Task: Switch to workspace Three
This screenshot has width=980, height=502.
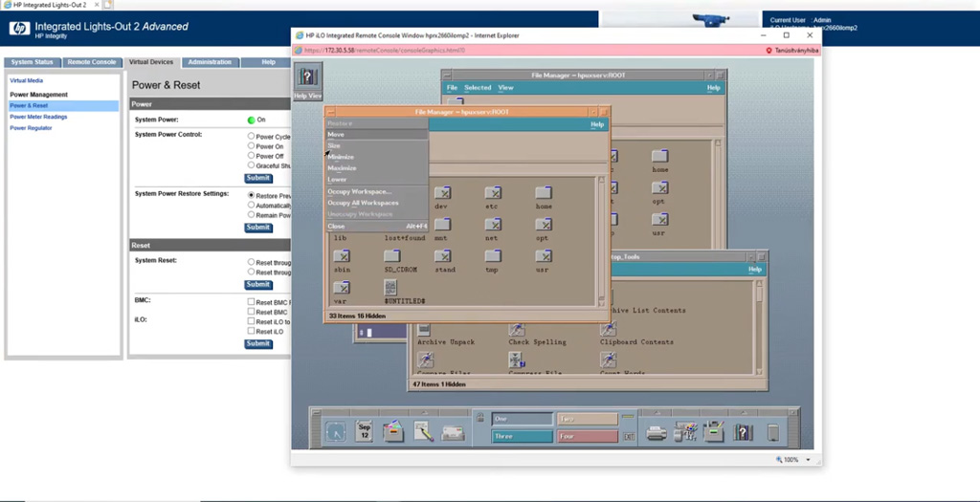Action: 522,436
